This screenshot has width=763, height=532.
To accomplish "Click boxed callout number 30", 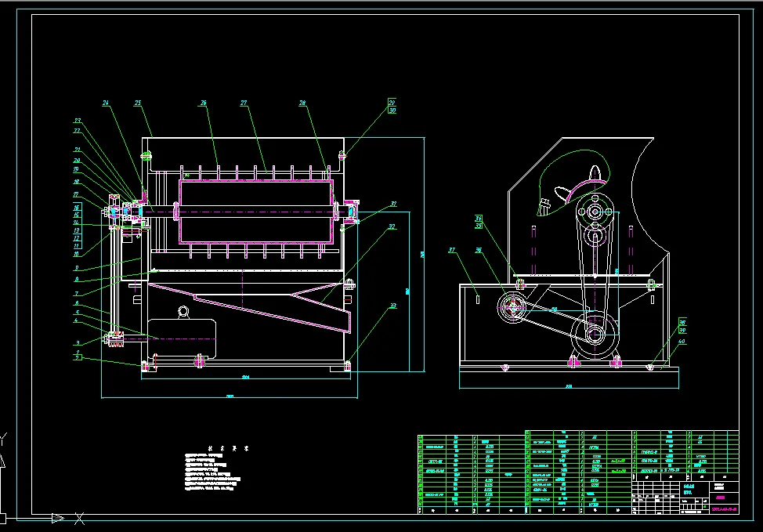I will 392,110.
